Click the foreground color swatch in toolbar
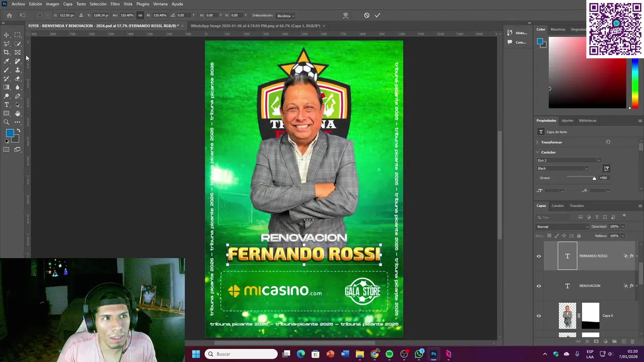The height and width of the screenshot is (362, 644). click(x=9, y=133)
